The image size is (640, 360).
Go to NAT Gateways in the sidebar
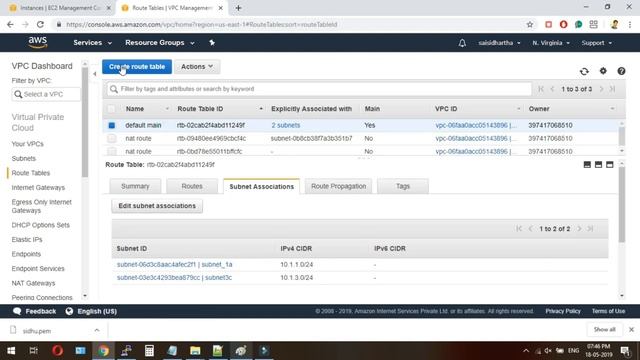point(33,283)
